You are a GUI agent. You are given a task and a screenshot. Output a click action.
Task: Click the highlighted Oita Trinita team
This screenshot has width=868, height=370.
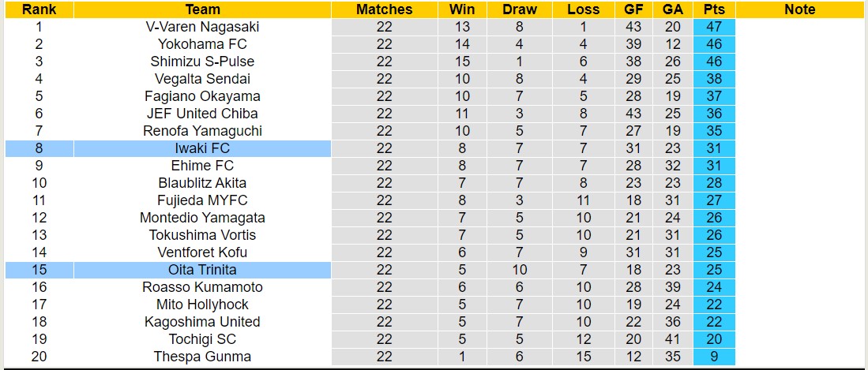coord(202,270)
